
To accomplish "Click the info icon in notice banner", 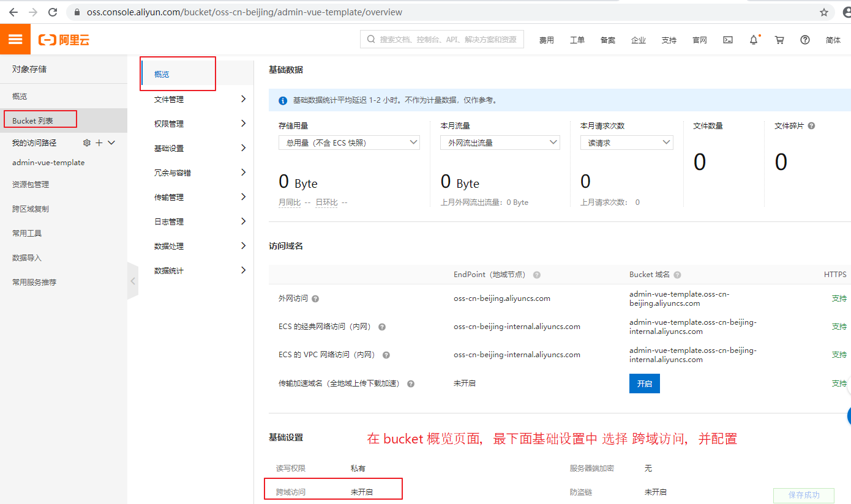I will click(x=283, y=100).
